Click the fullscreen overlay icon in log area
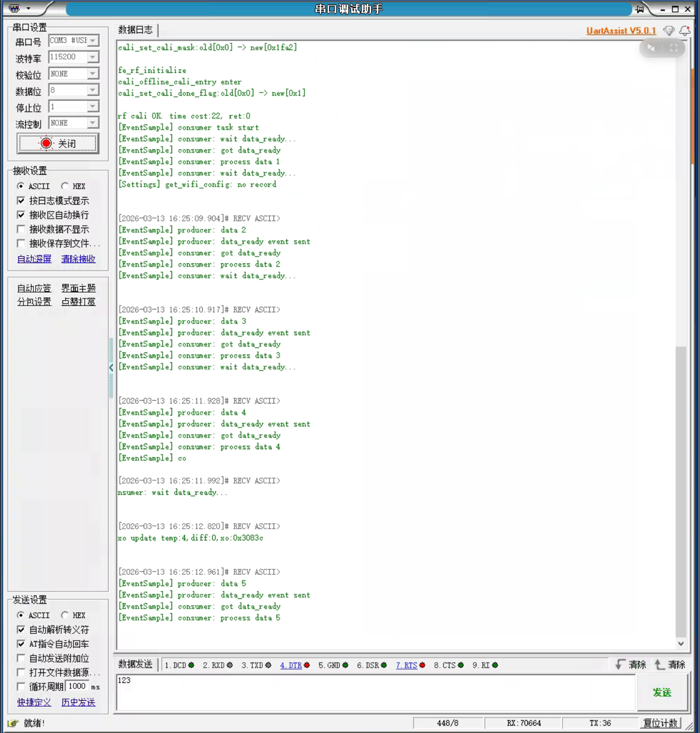The height and width of the screenshot is (733, 700). pos(674,48)
